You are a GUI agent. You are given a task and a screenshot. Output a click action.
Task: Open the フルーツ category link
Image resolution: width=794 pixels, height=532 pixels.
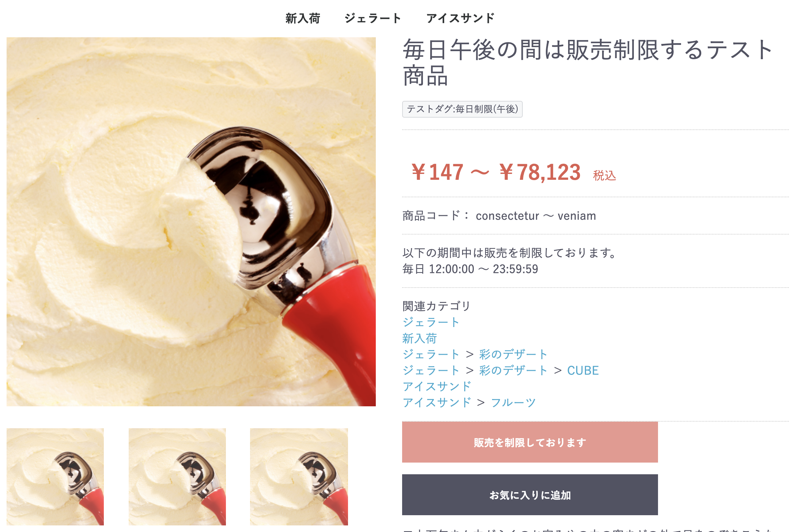coord(513,403)
